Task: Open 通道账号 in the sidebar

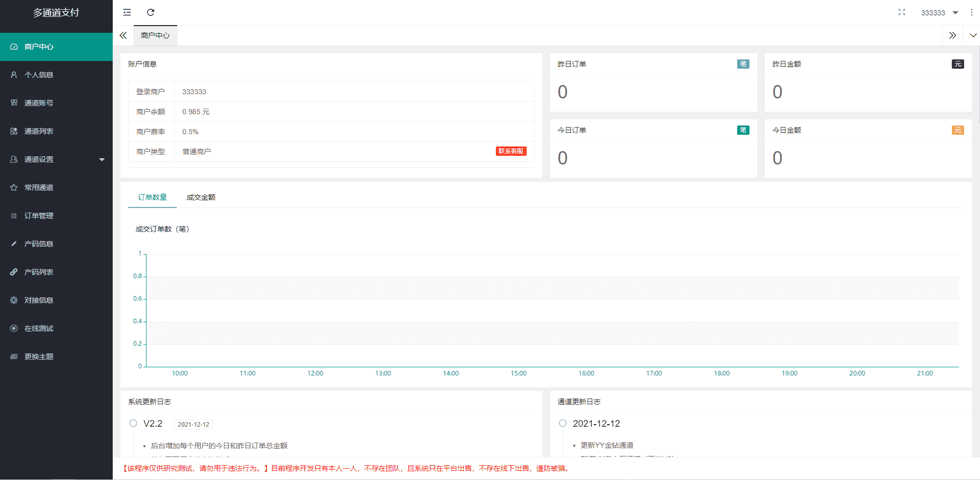Action: [x=39, y=103]
